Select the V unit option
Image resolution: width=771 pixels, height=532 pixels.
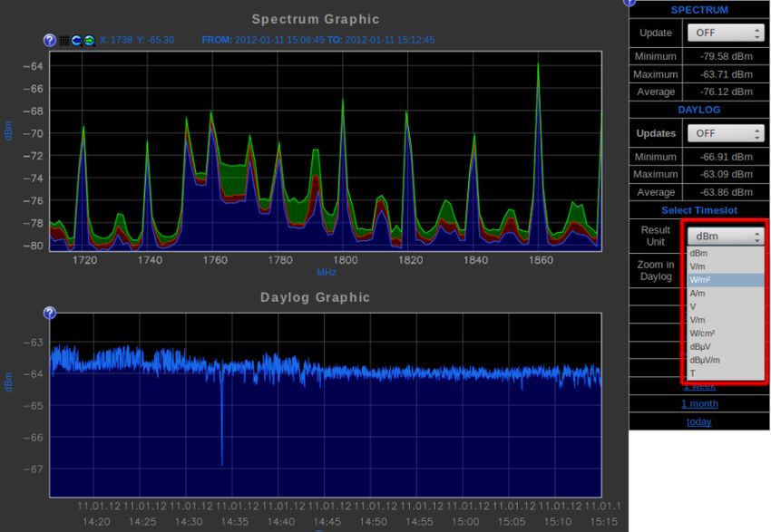pyautogui.click(x=726, y=306)
